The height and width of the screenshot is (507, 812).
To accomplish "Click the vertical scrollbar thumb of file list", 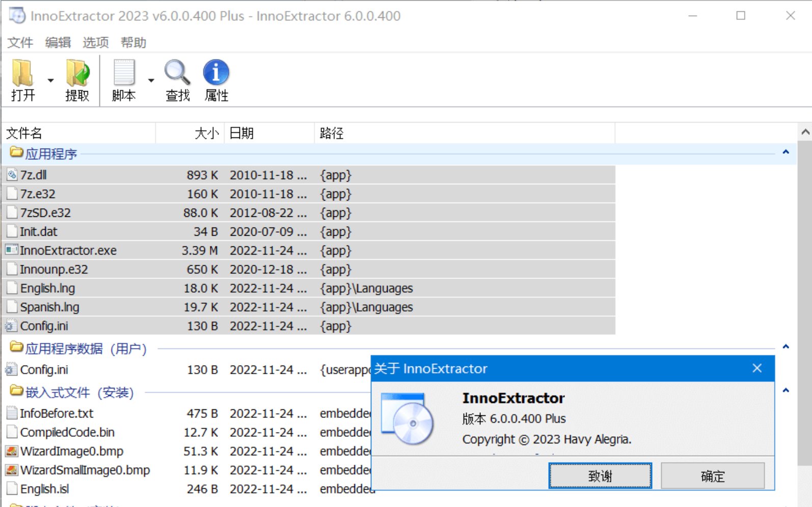I will pyautogui.click(x=805, y=303).
